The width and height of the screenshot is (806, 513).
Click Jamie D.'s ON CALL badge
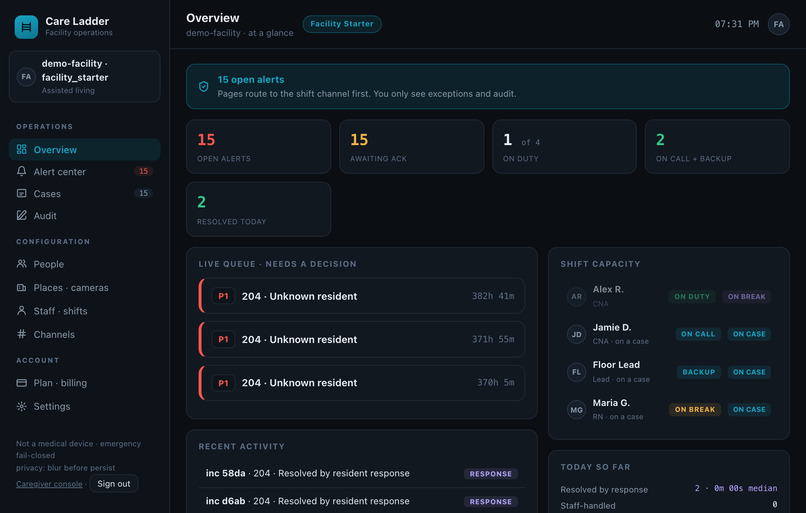698,334
